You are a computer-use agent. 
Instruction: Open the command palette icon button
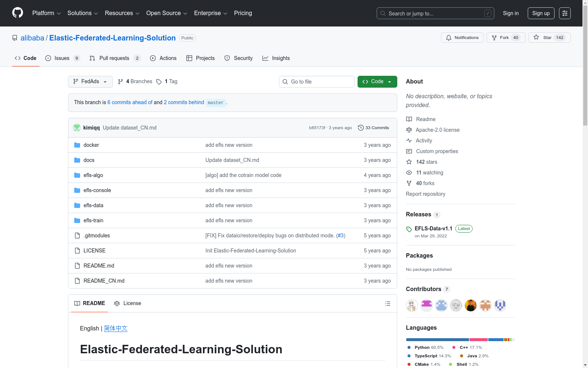(x=565, y=13)
